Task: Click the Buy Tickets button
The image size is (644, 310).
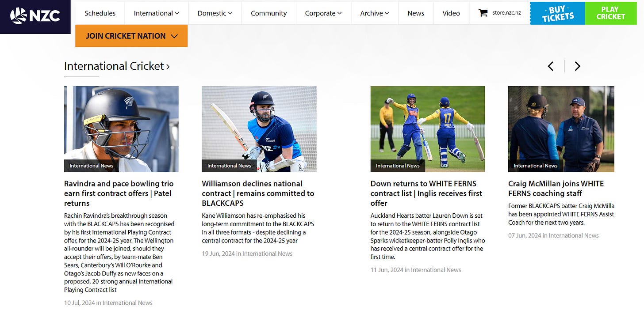Action: point(557,13)
